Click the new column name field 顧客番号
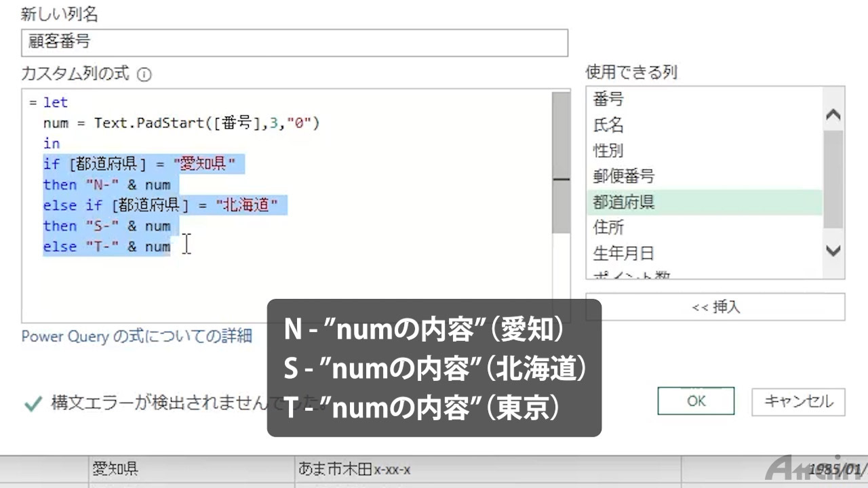Screen dimensions: 868x488 point(294,43)
